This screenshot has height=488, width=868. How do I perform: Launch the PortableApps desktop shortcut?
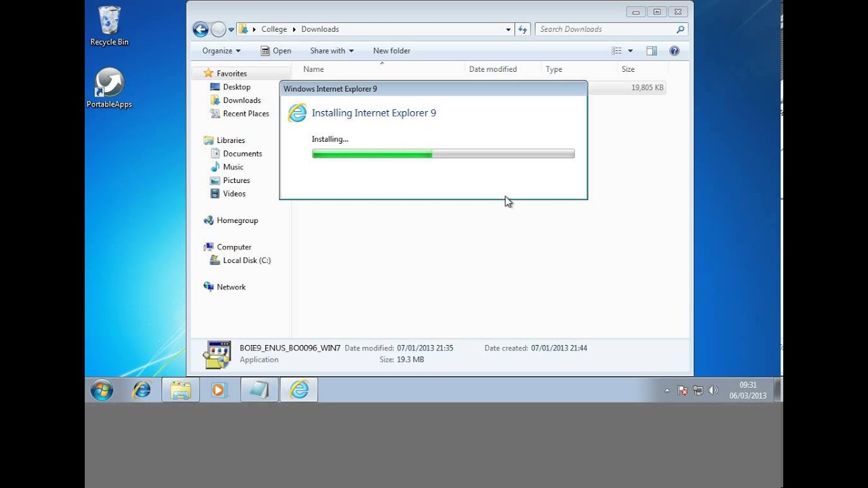coord(109,88)
